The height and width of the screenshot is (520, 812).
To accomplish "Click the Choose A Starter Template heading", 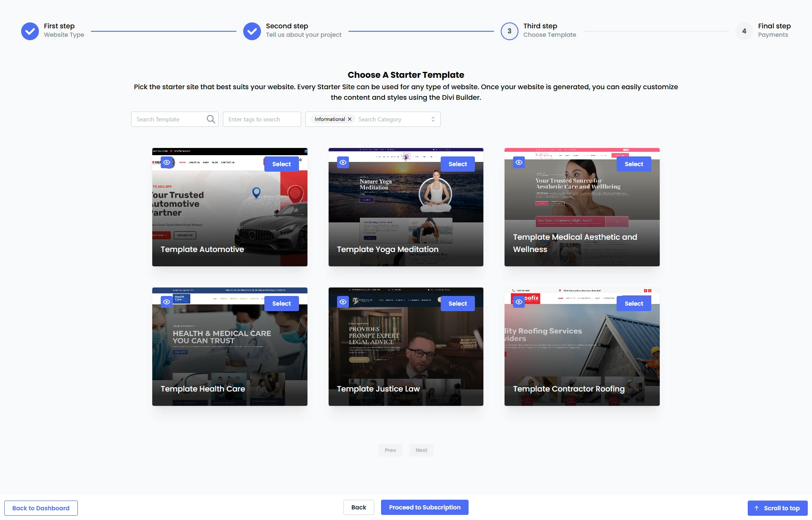I will pos(406,75).
